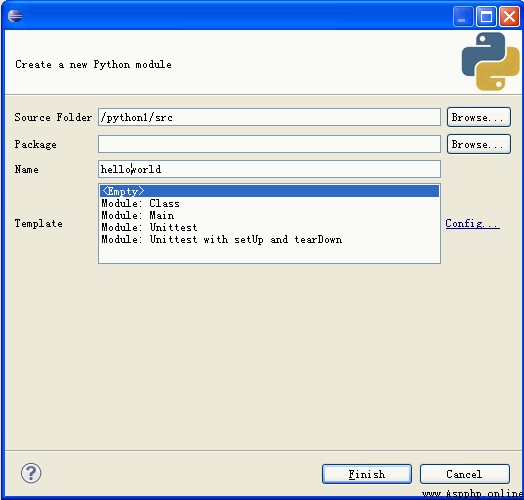Click Finish to create the module
Image resolution: width=524 pixels, height=500 pixels.
[x=367, y=474]
